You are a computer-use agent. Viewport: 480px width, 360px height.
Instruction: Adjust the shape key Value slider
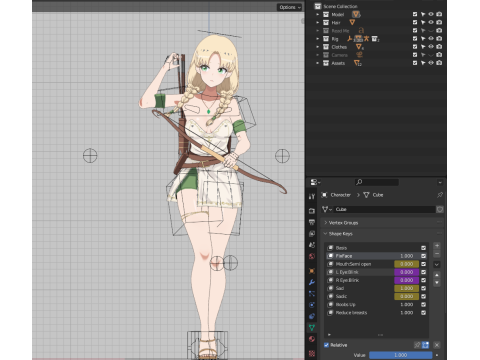(x=400, y=355)
